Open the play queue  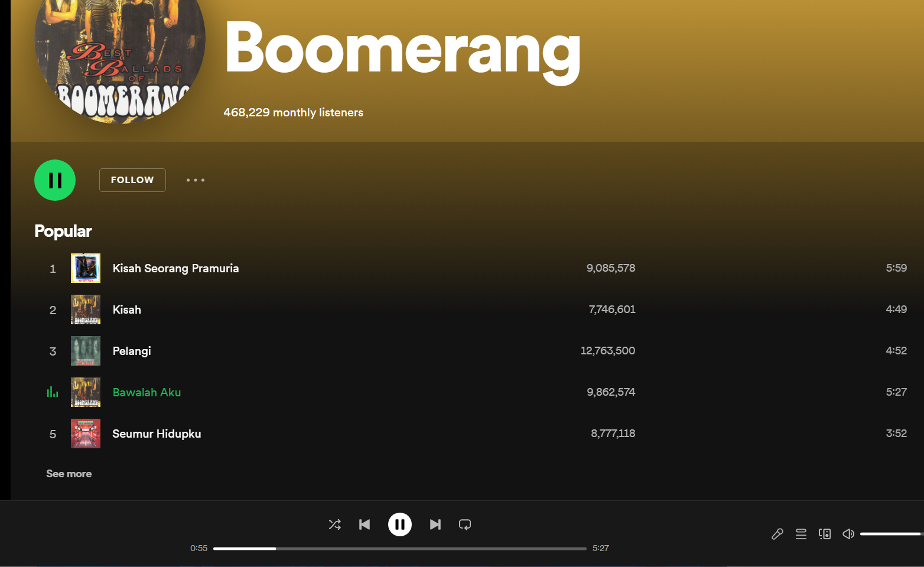point(801,534)
